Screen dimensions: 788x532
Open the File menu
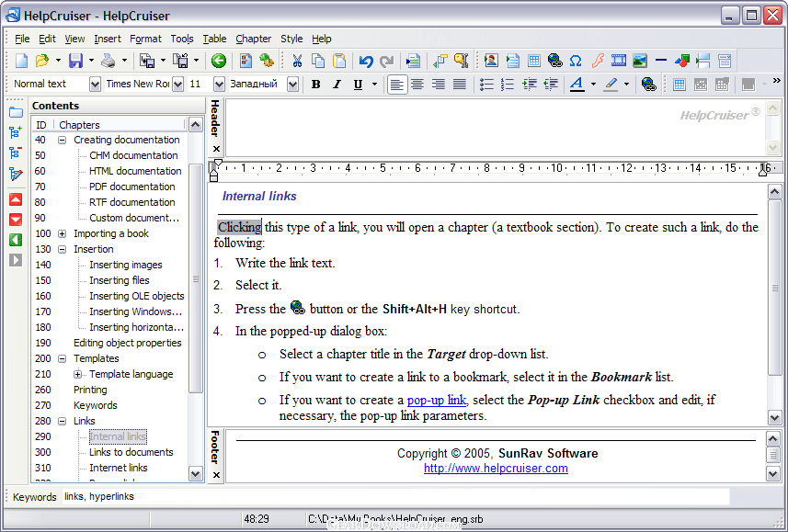pos(22,39)
